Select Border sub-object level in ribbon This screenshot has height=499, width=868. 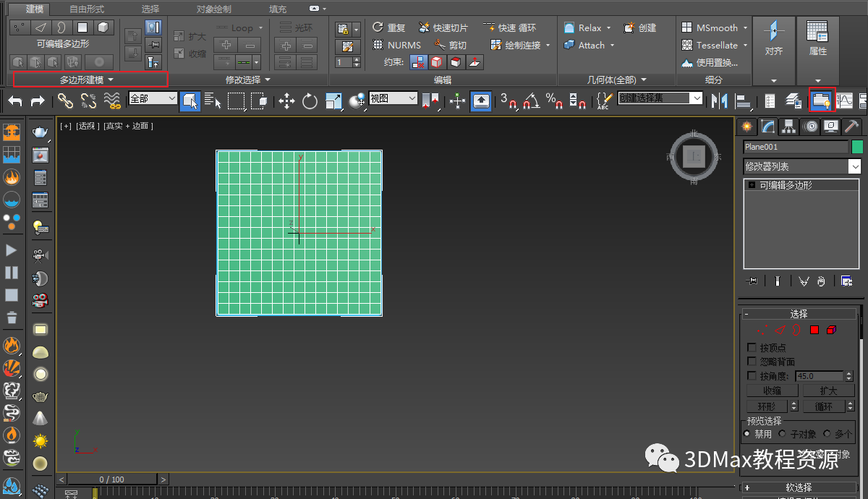click(61, 27)
